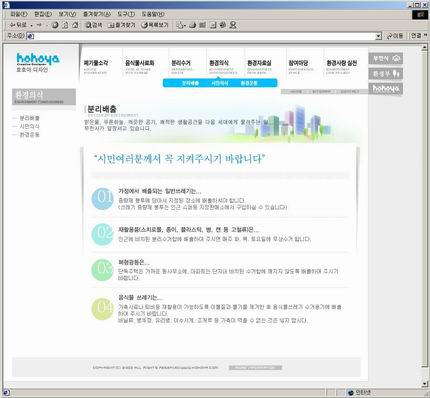
Task: Click the Refresh page toolbar icon
Action: pyautogui.click(x=65, y=25)
